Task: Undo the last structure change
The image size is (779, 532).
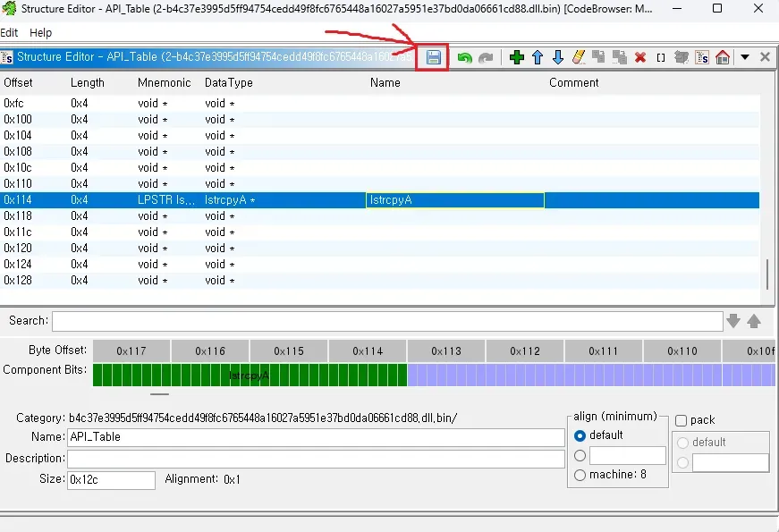Action: coord(464,57)
